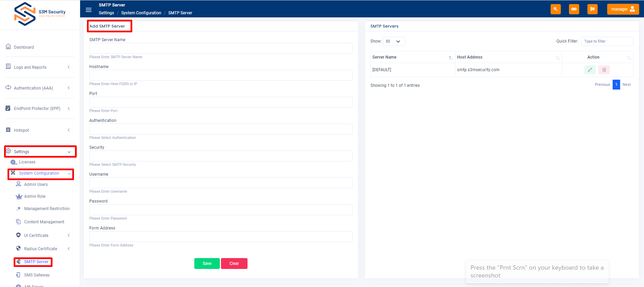
Task: Click the S3M Security logo
Action: coord(40,14)
